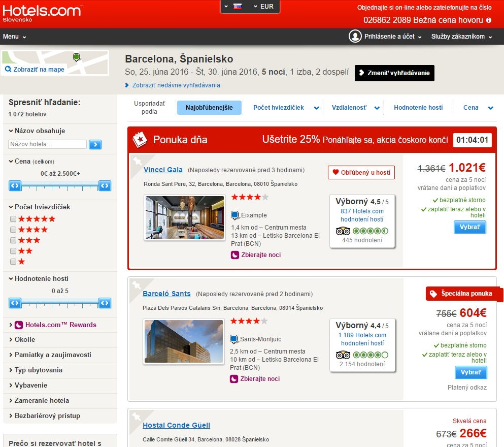Check the five-star rating filter checkbox
504x447 pixels.
pos(13,219)
